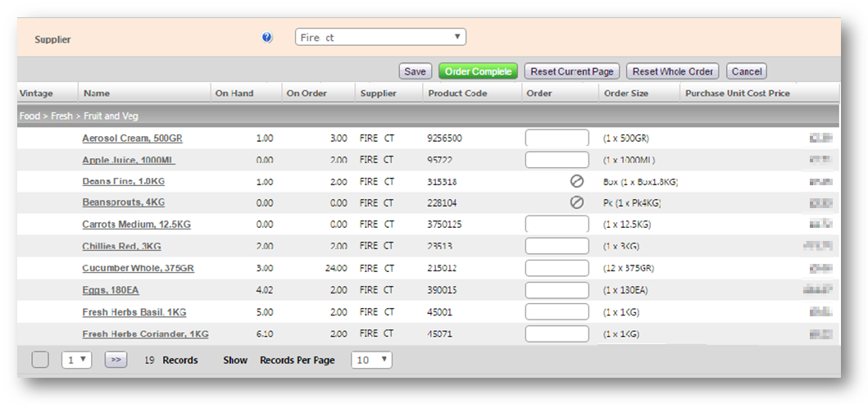This screenshot has width=868, height=404.
Task: Open the Eggs, 180EA link
Action: (x=111, y=290)
